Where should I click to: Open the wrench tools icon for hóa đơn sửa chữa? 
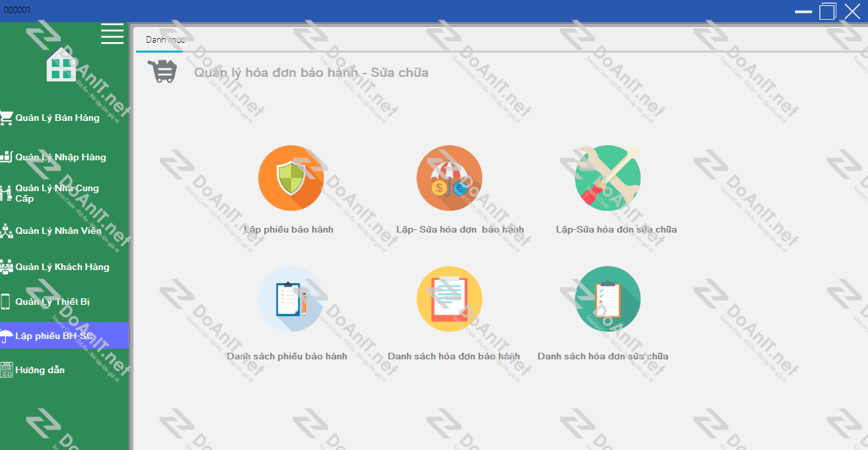coord(608,178)
